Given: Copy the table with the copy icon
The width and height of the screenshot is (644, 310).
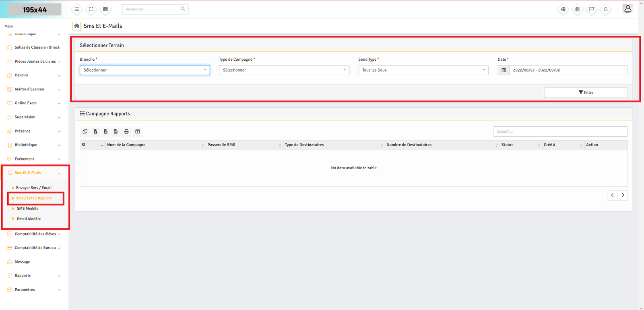Looking at the screenshot, I should click(x=85, y=131).
